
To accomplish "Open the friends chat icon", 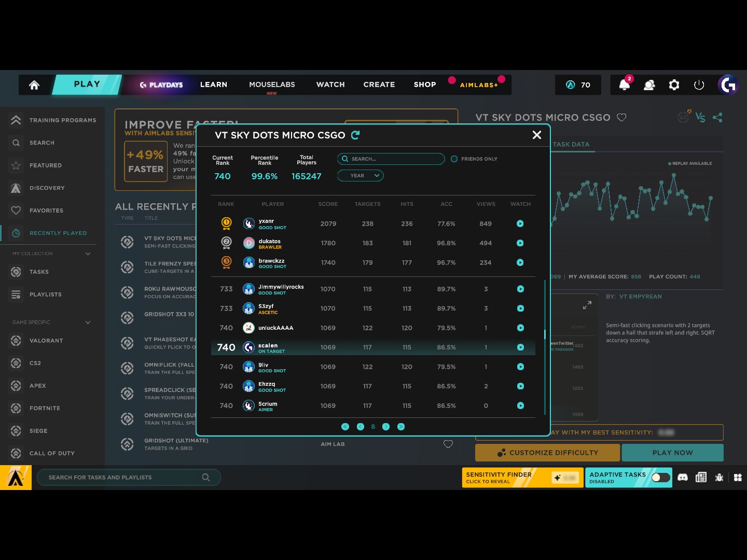I will tap(649, 85).
